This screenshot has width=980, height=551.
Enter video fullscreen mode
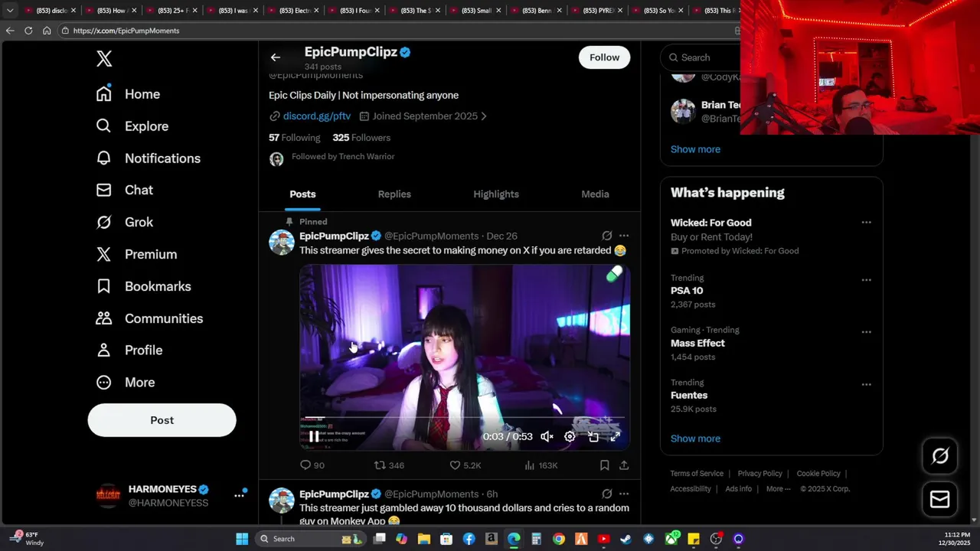tap(615, 436)
